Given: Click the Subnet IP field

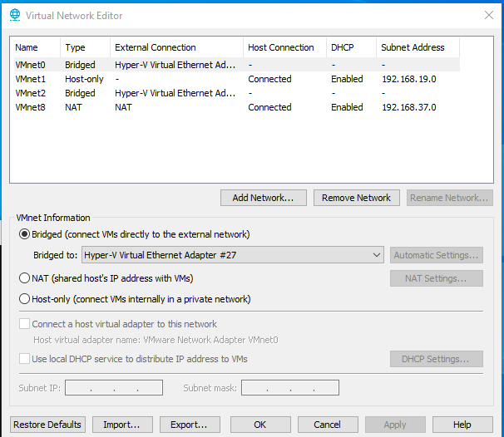Looking at the screenshot, I should pos(114,387).
